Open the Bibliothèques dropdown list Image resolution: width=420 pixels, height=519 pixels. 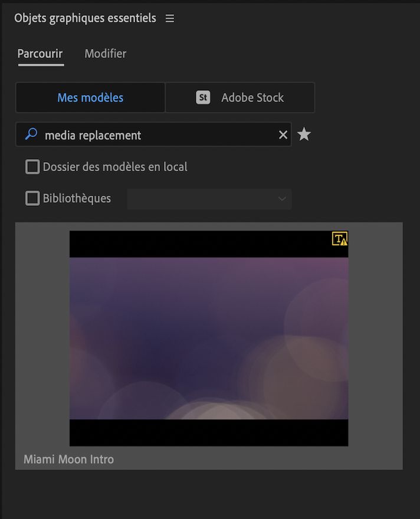click(209, 199)
